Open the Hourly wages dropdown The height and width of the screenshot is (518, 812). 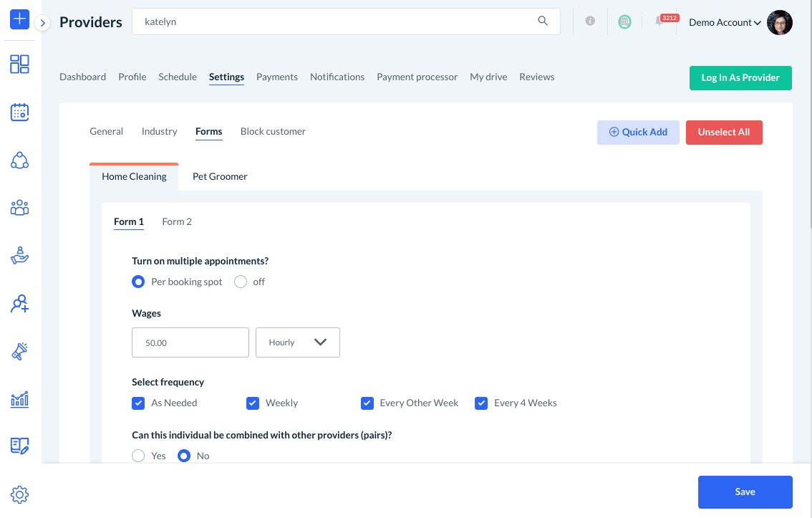tap(297, 342)
